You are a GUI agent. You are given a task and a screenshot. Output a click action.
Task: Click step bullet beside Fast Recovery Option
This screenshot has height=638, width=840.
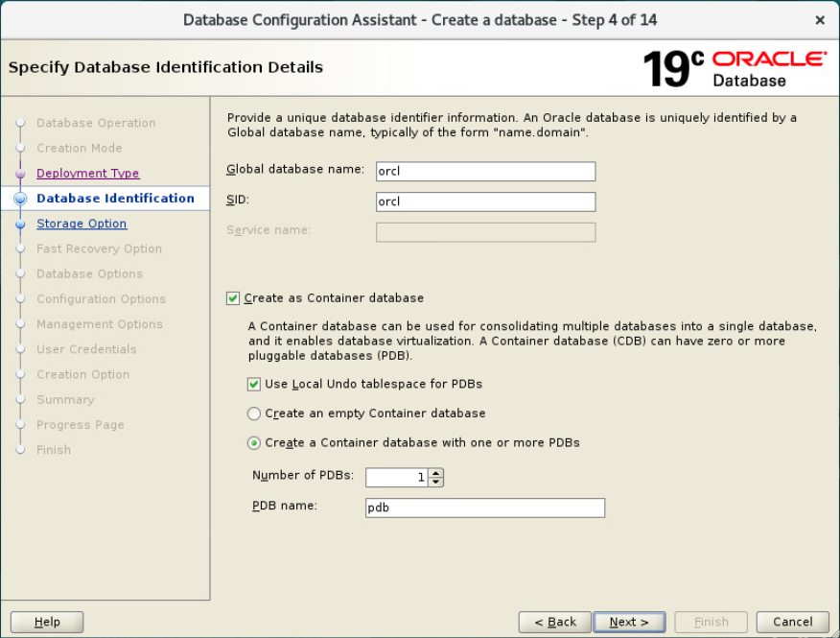click(x=20, y=248)
